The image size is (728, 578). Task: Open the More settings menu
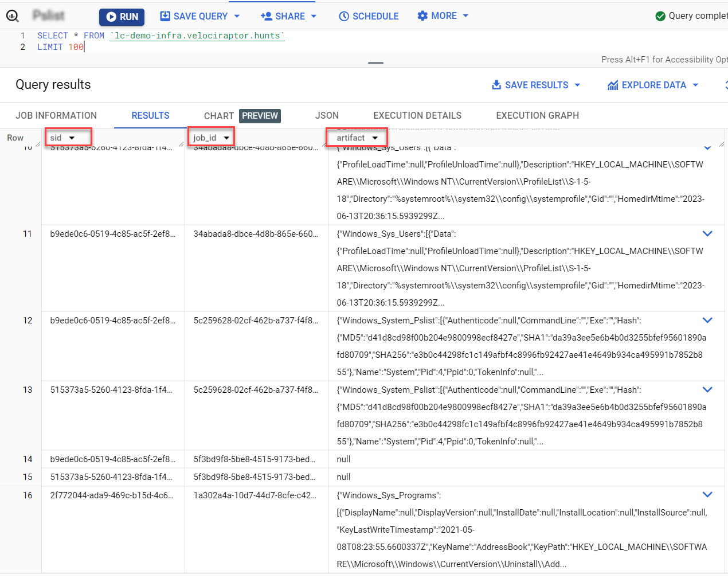[x=443, y=16]
